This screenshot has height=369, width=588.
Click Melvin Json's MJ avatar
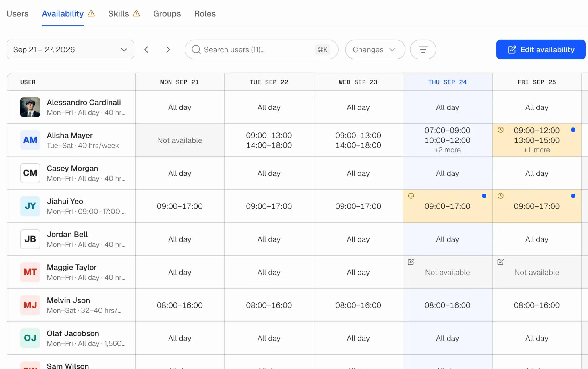click(x=30, y=305)
